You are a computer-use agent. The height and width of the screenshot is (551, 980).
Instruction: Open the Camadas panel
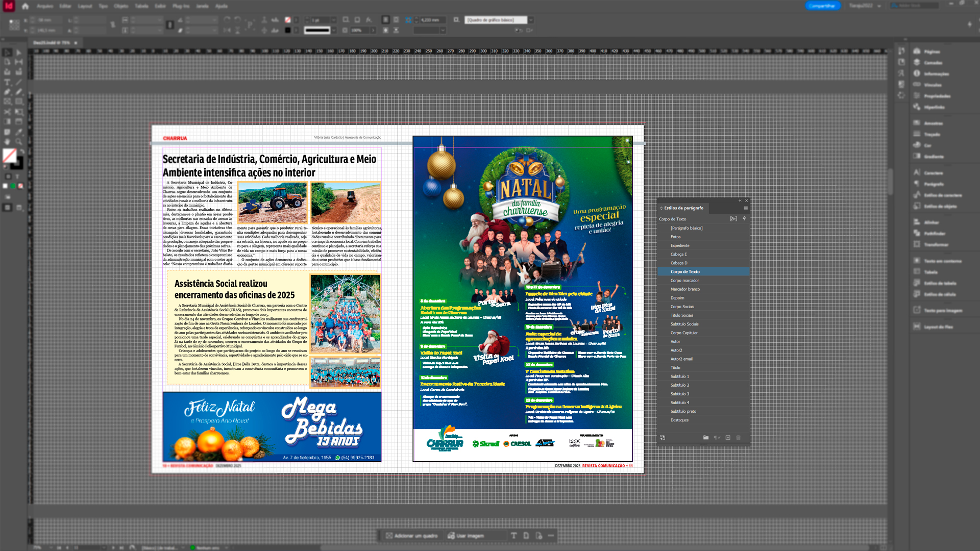click(x=933, y=63)
